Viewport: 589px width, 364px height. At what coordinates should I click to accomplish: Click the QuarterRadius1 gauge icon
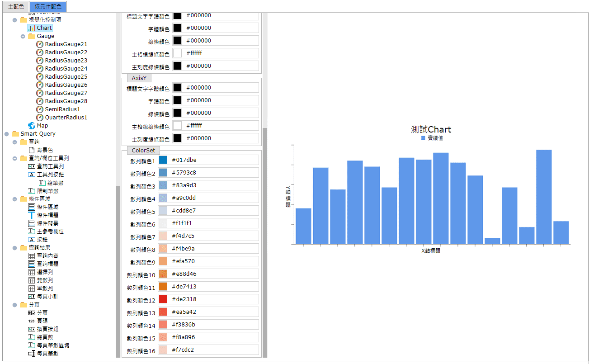[x=40, y=118]
